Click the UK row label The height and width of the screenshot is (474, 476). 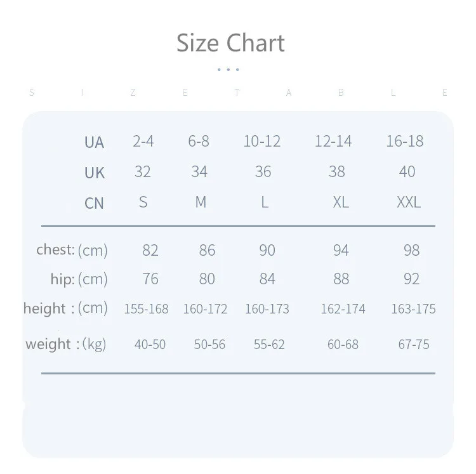click(x=95, y=173)
